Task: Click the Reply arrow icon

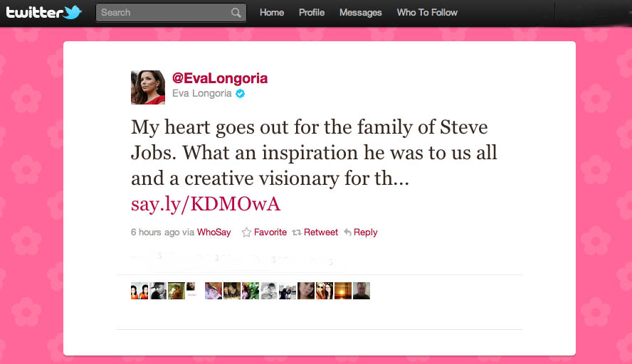Action: [x=347, y=232]
